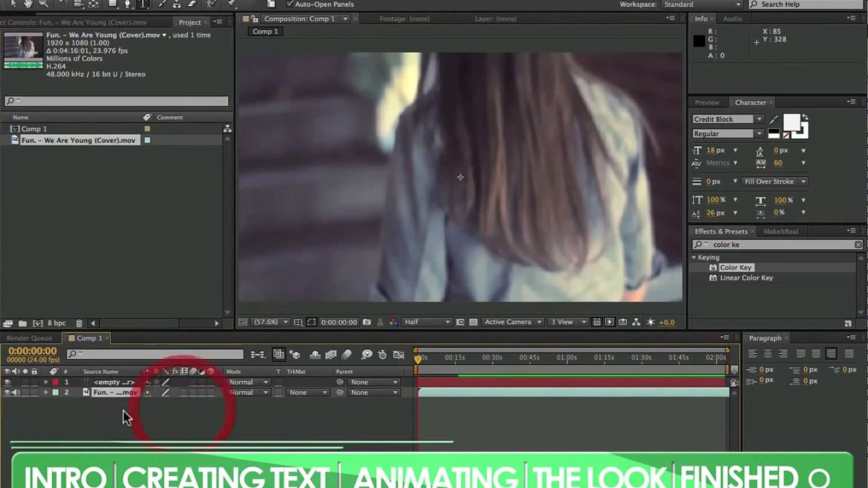Open the Fill Over Stroke dropdown

click(x=775, y=182)
